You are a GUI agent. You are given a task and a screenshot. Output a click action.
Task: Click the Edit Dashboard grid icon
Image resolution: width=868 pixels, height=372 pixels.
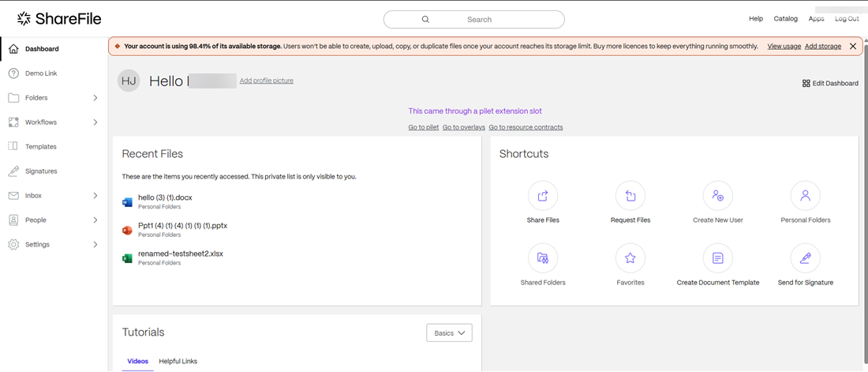click(806, 84)
